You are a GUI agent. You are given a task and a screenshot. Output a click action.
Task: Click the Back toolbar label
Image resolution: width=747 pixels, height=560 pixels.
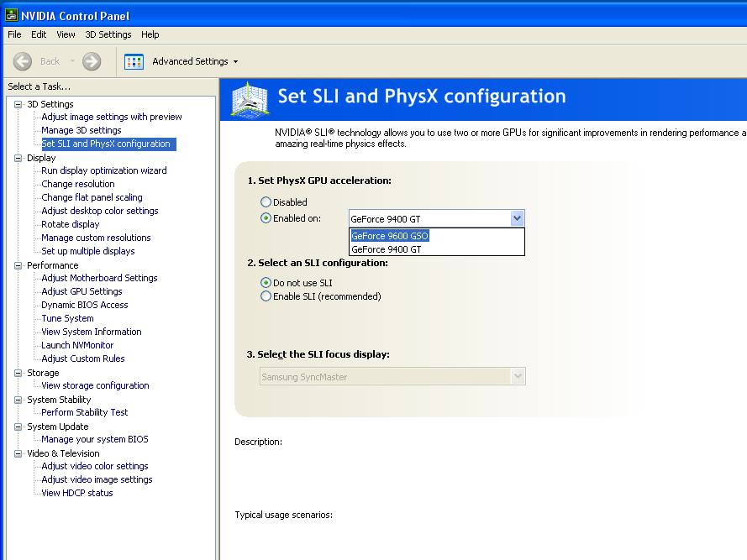click(x=50, y=61)
